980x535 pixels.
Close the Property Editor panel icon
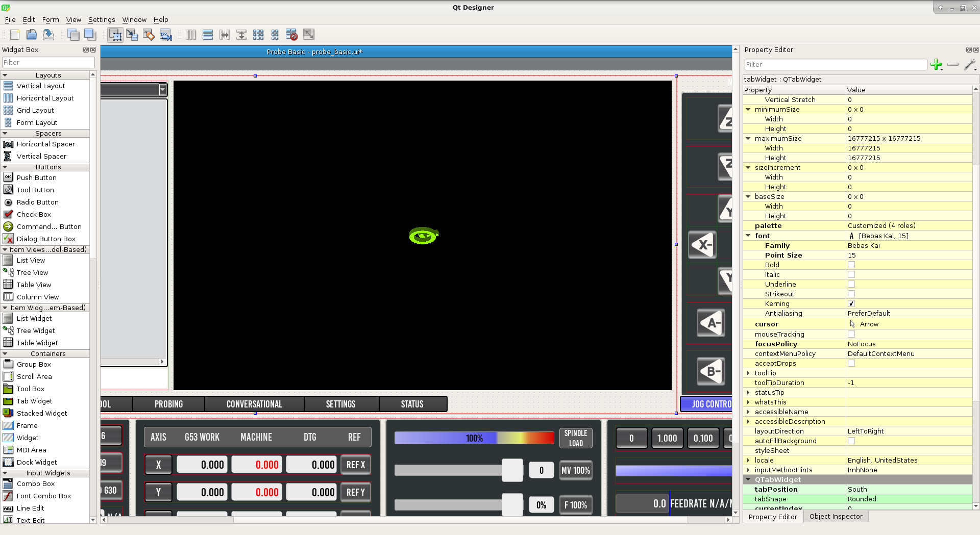pyautogui.click(x=976, y=50)
